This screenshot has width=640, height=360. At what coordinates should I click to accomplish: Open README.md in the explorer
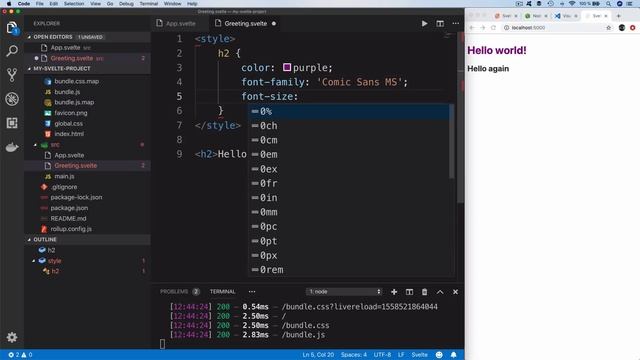(x=68, y=218)
